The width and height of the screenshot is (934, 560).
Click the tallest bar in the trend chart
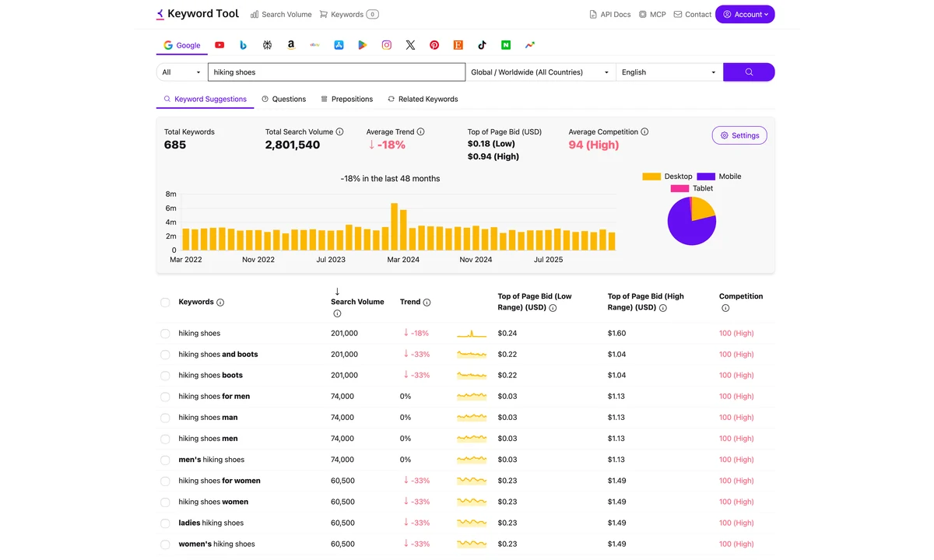pos(395,226)
